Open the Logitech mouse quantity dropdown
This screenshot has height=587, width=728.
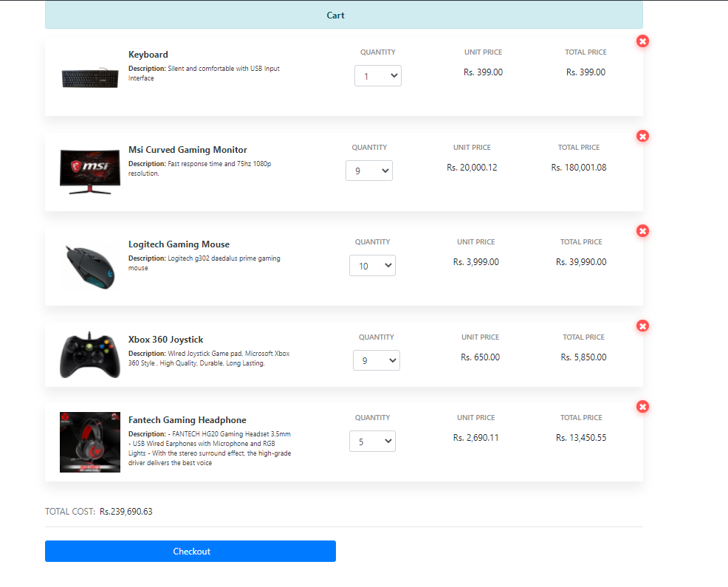(x=372, y=265)
